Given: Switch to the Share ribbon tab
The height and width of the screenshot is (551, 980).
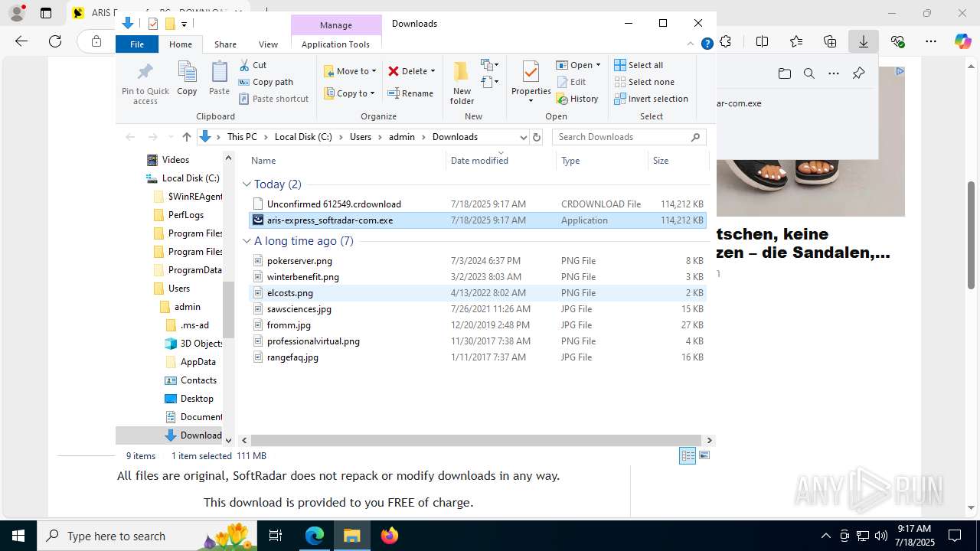Looking at the screenshot, I should coord(225,44).
